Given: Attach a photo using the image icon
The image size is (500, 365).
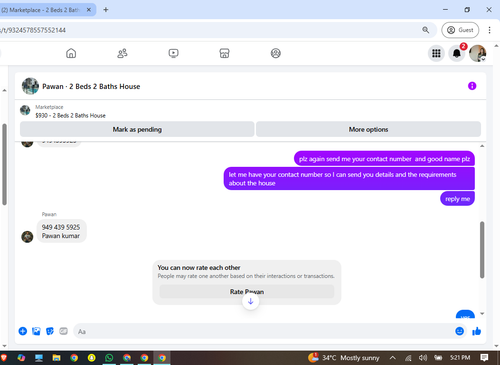Looking at the screenshot, I should point(36,331).
